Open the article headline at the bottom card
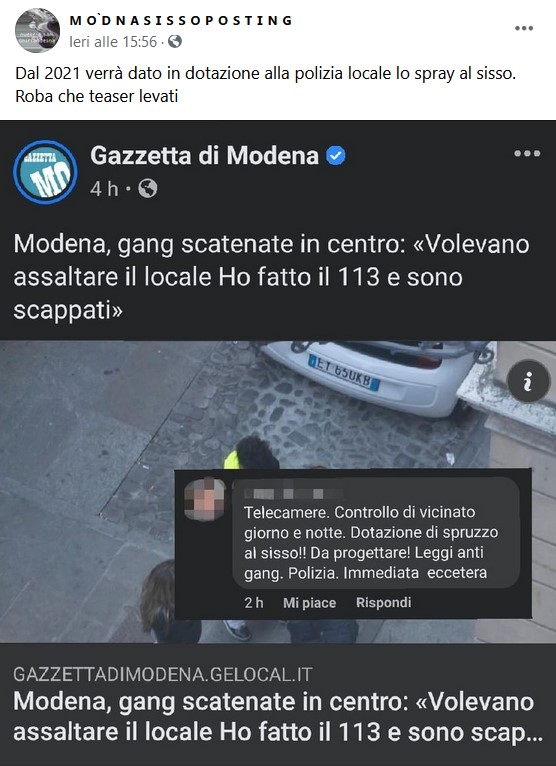 click(x=278, y=716)
